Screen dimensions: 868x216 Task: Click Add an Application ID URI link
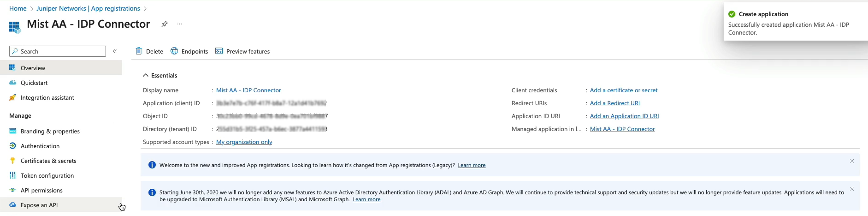(x=625, y=116)
